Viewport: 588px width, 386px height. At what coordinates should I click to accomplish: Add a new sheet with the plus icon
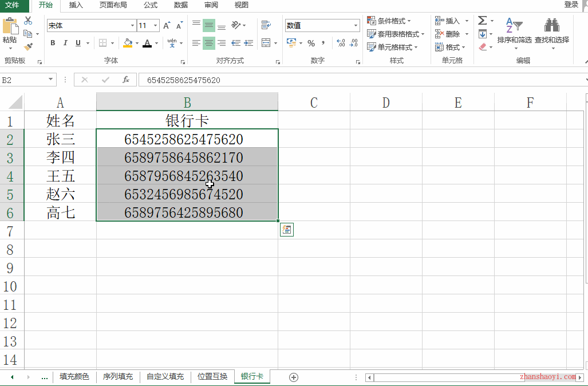[294, 377]
